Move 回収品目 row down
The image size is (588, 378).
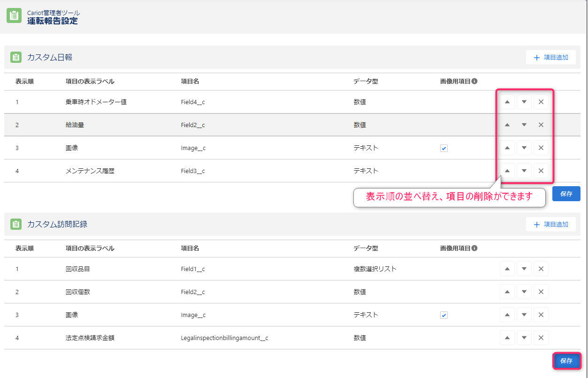point(524,269)
